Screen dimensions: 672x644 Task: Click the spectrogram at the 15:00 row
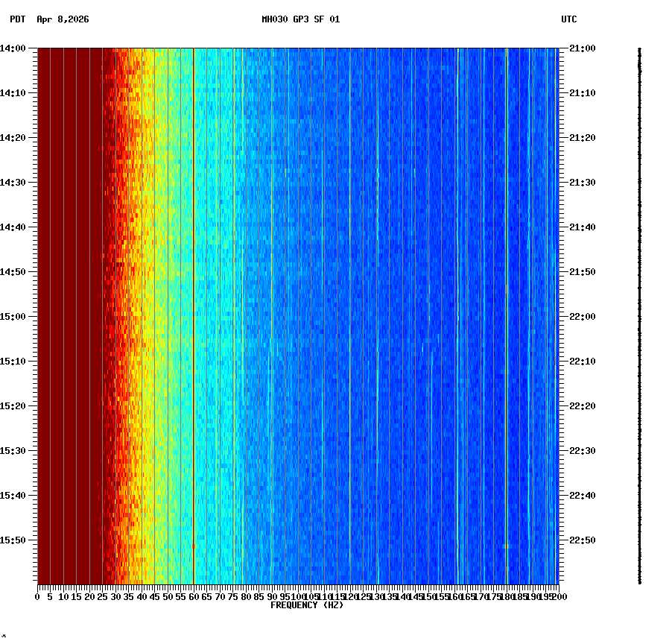pyautogui.click(x=298, y=315)
